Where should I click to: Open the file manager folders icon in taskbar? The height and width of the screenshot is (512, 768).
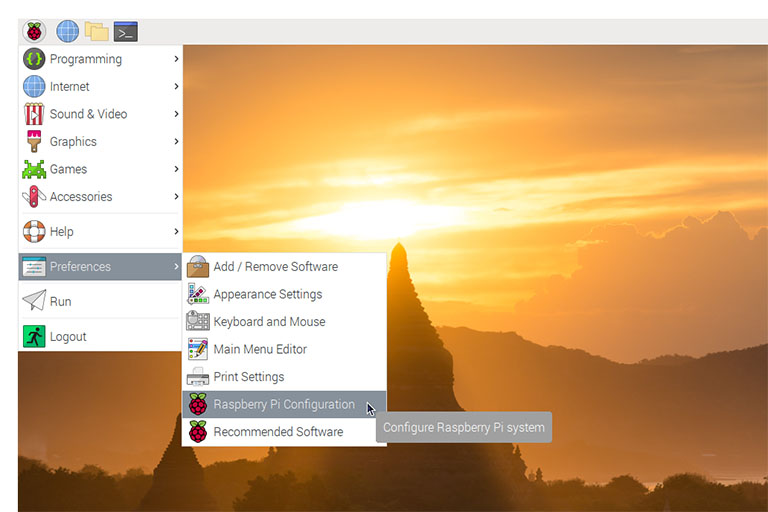(96, 32)
